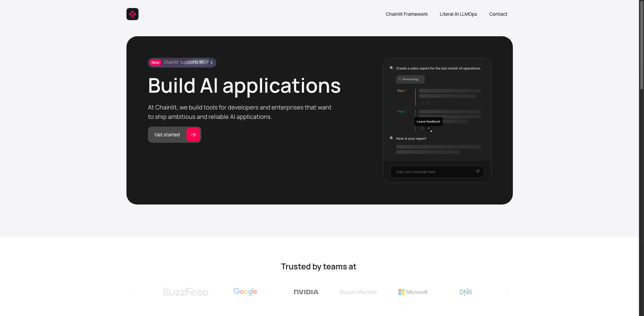This screenshot has height=316, width=644.
Task: Click the NVIDIA logo
Action: tap(306, 292)
